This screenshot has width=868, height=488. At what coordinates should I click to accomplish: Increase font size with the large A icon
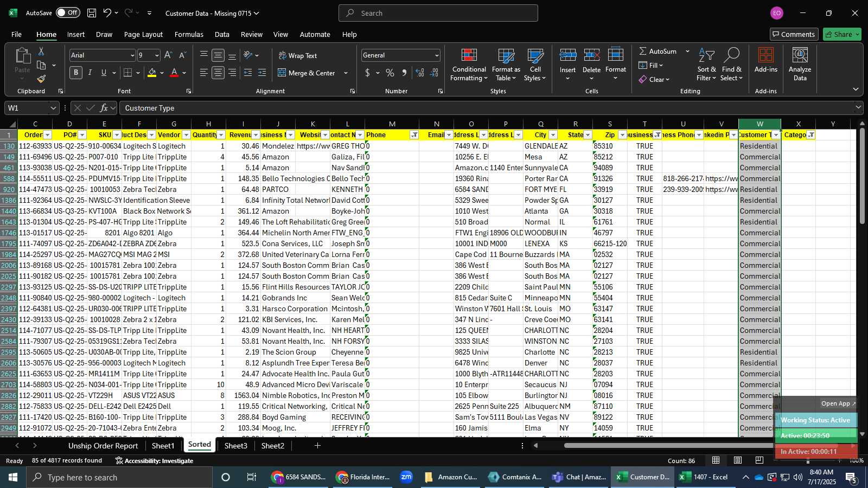[x=168, y=55]
